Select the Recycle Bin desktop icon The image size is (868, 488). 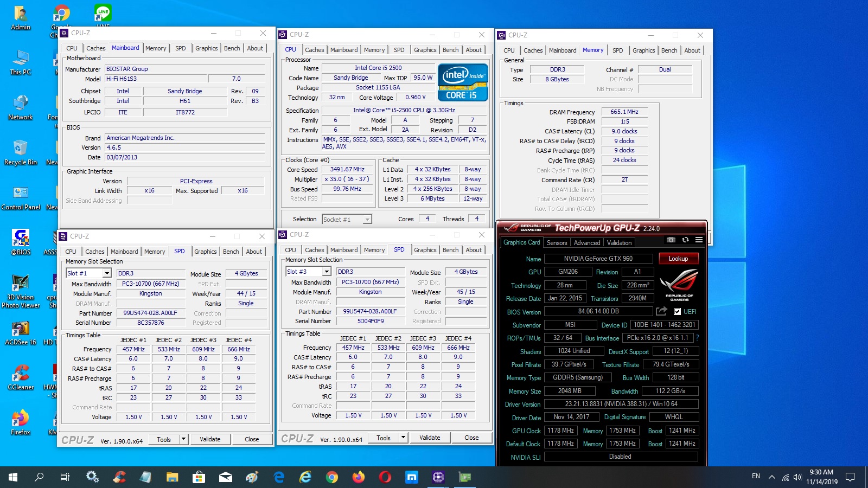21,153
